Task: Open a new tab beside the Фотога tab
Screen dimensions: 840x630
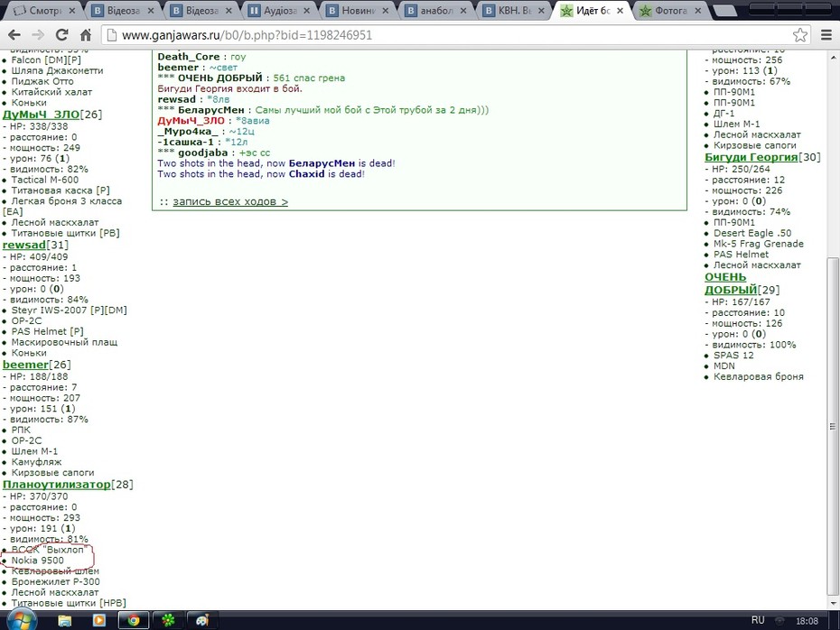Action: (x=726, y=11)
